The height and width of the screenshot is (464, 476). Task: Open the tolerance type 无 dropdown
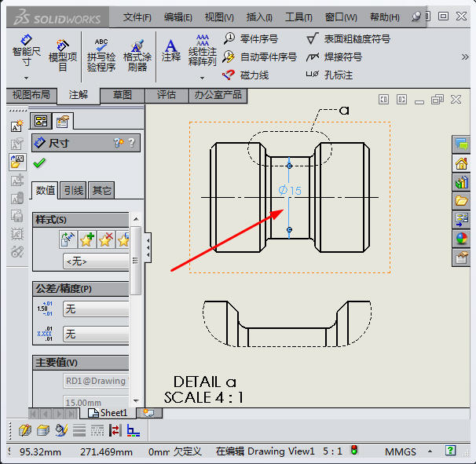click(96, 309)
